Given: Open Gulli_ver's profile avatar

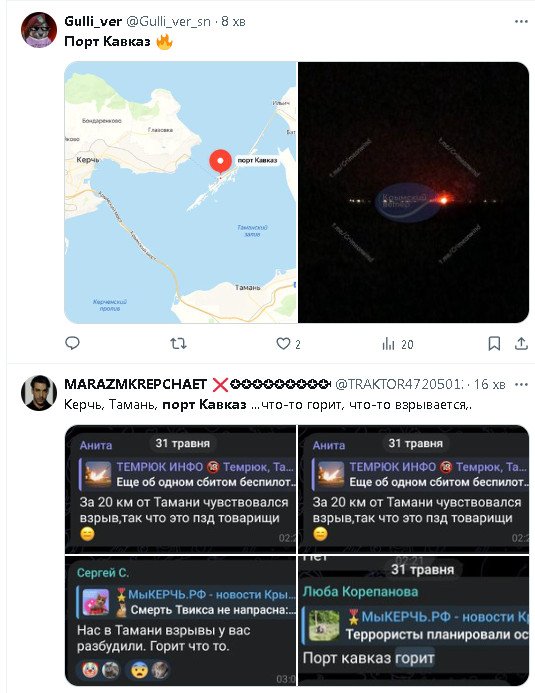Looking at the screenshot, I should tap(39, 30).
